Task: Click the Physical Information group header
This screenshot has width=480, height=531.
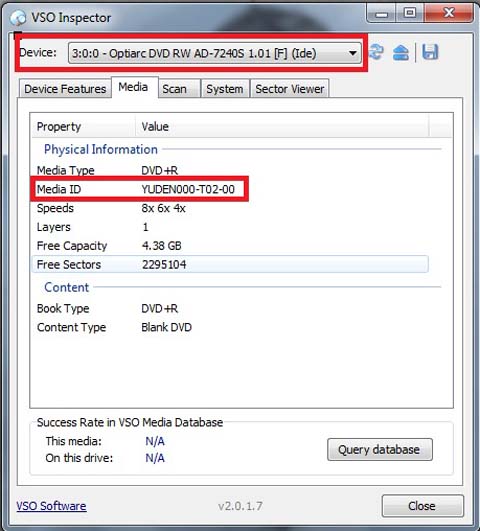Action: [101, 149]
